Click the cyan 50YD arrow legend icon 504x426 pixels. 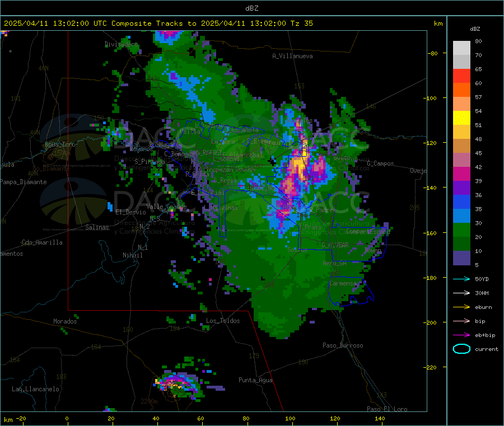click(x=461, y=279)
